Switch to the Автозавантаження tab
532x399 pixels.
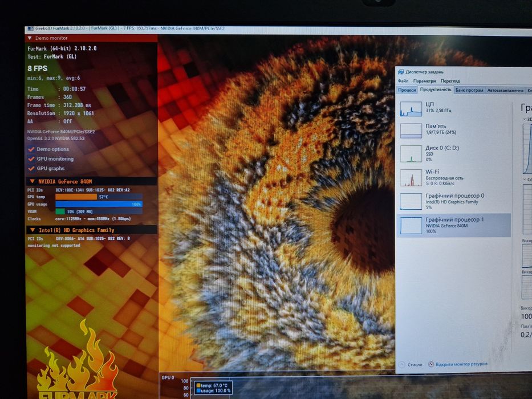pos(505,90)
